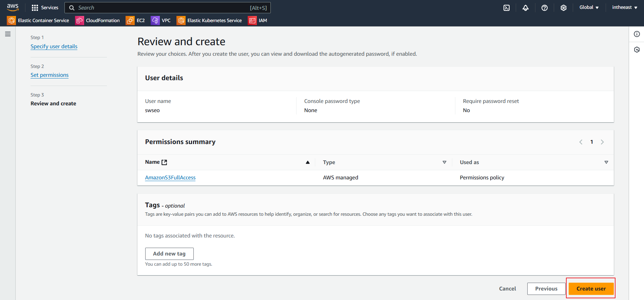Viewport: 644px width, 300px height.
Task: Go to next permissions page arrow
Action: 602,142
